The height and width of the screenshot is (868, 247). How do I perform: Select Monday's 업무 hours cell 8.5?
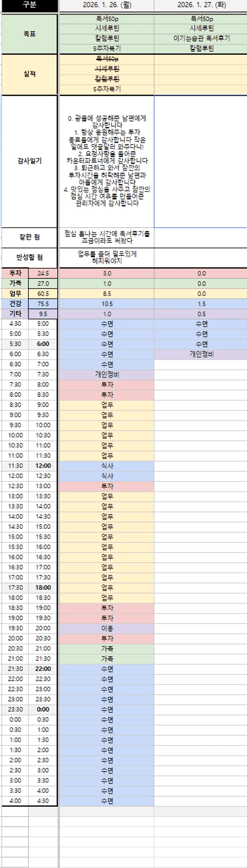[x=107, y=294]
